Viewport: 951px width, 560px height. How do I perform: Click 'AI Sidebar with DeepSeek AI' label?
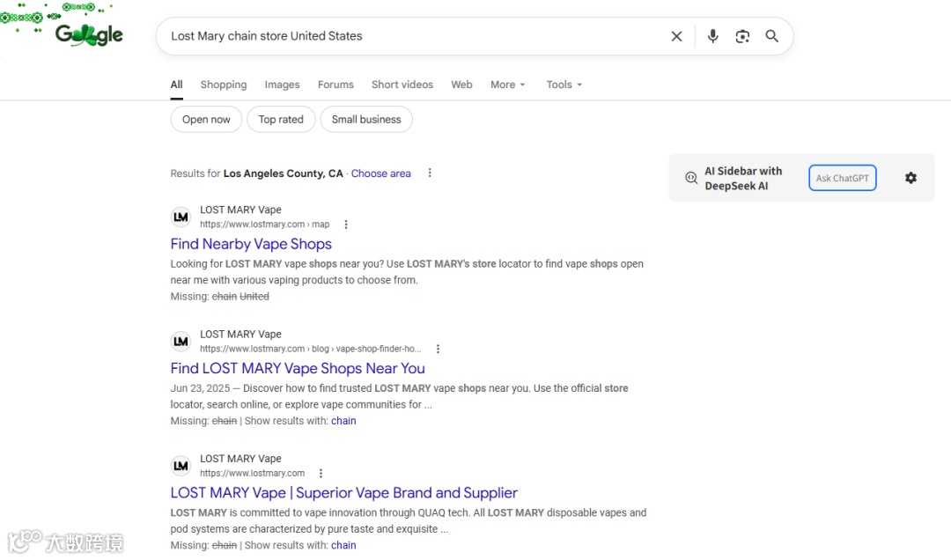pos(743,179)
